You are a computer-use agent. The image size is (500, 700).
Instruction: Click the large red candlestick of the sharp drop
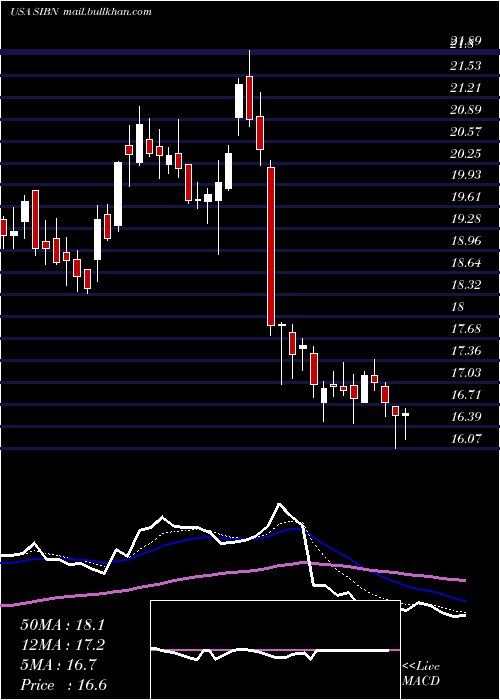pos(271,246)
